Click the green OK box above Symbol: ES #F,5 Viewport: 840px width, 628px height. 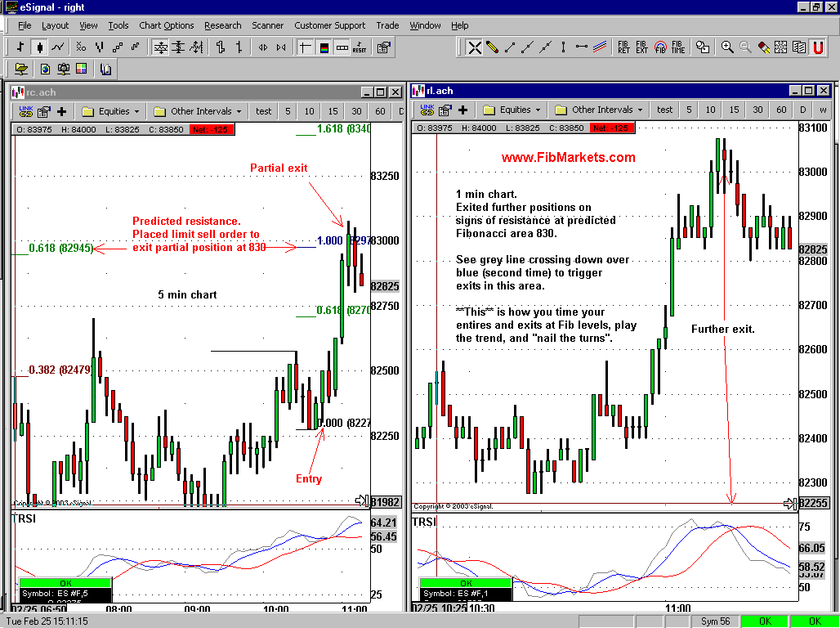point(65,583)
